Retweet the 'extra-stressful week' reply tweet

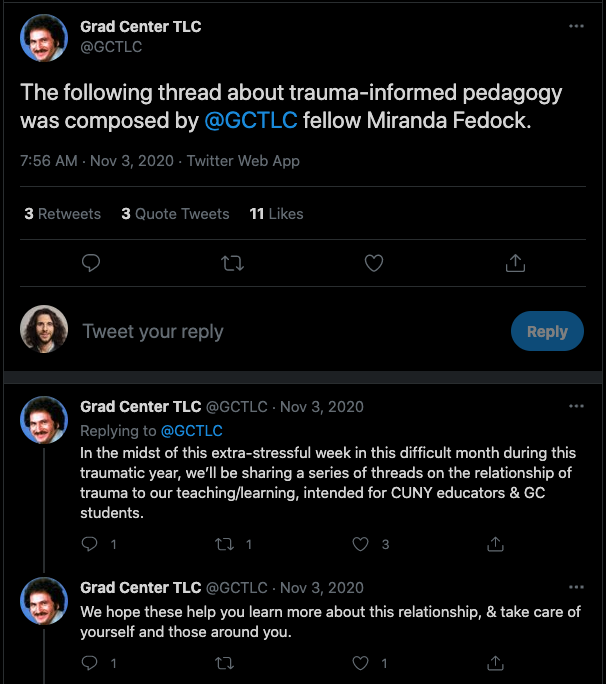pos(226,544)
